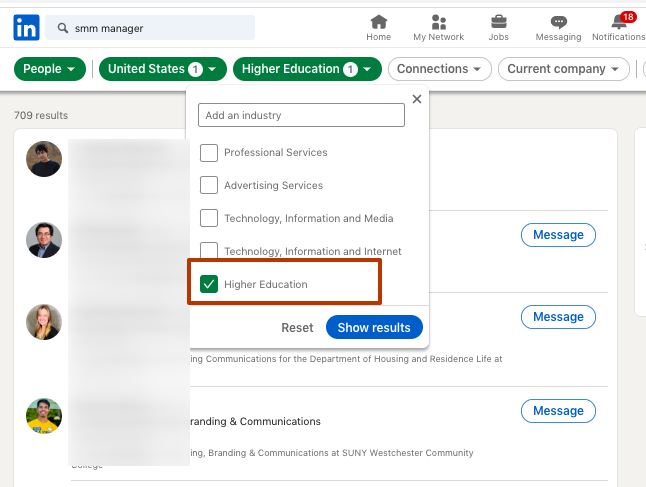646x487 pixels.
Task: Open Notifications bell icon
Action: click(x=619, y=22)
